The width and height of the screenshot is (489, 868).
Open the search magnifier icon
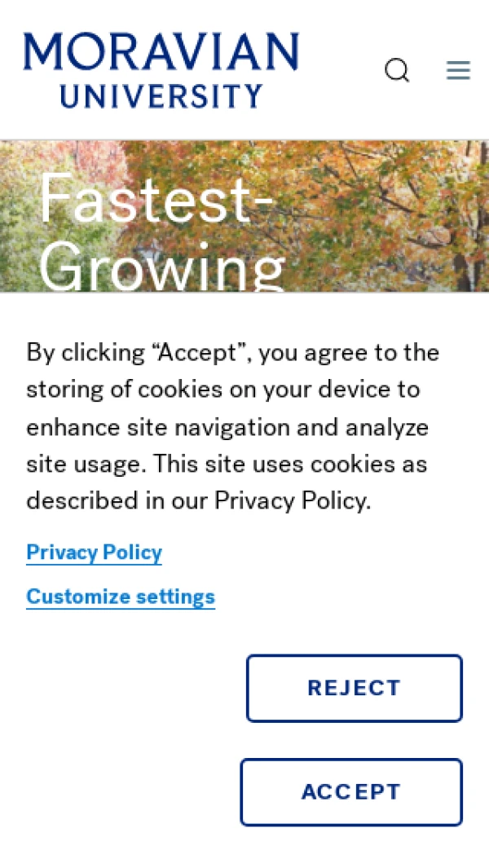(397, 70)
